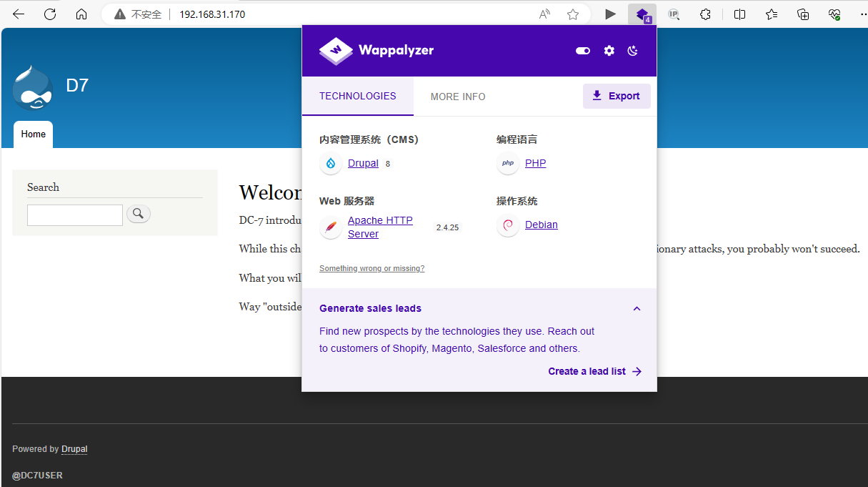Click the 编程语言 category heading
This screenshot has width=868, height=487.
click(517, 139)
